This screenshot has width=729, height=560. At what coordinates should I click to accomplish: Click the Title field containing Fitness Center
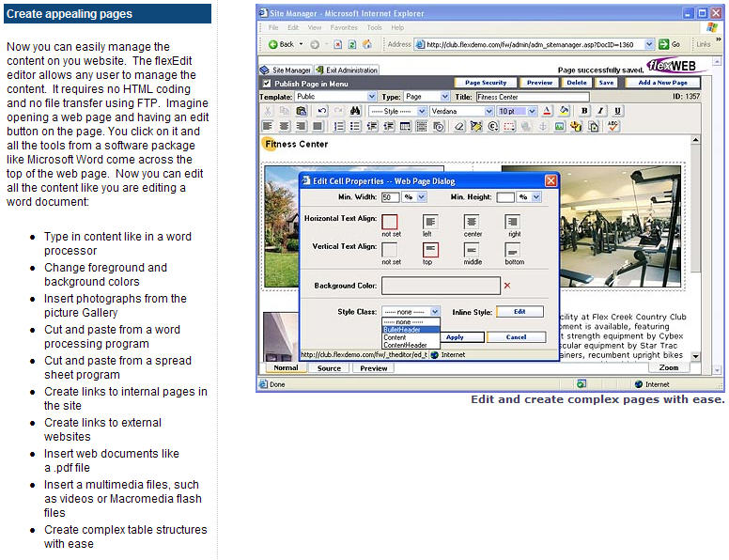point(532,97)
